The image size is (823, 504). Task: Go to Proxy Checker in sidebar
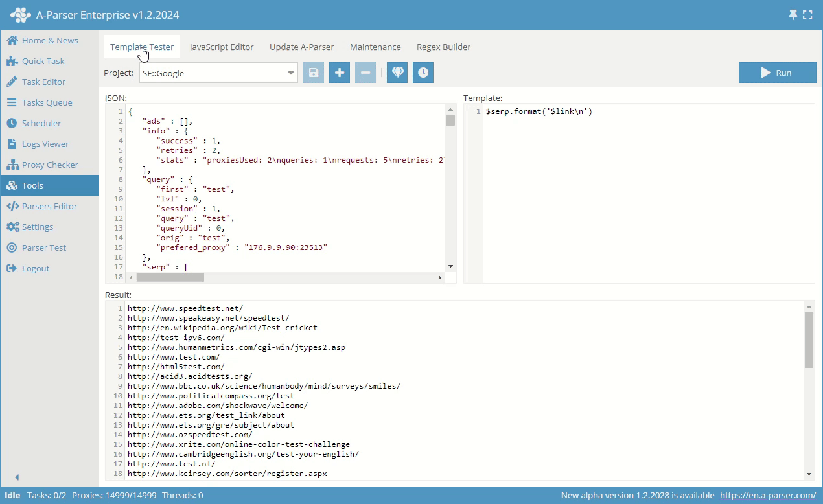(50, 165)
